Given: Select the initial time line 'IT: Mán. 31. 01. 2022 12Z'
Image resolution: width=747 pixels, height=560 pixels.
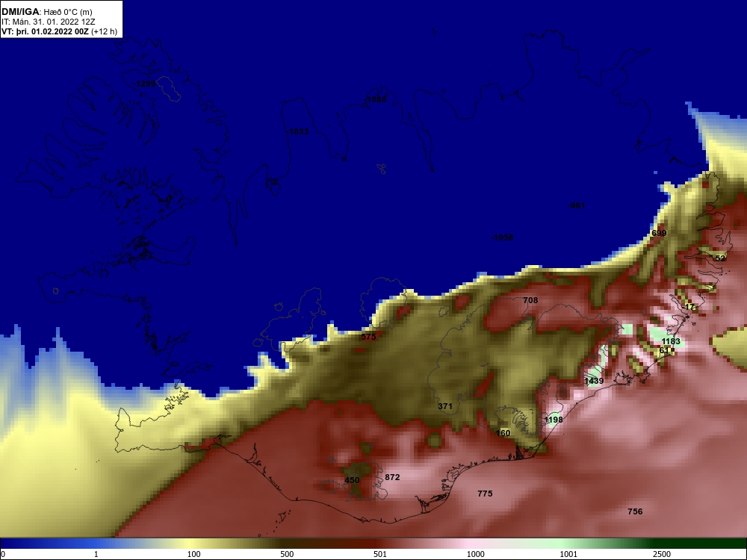Looking at the screenshot, I should pos(48,22).
